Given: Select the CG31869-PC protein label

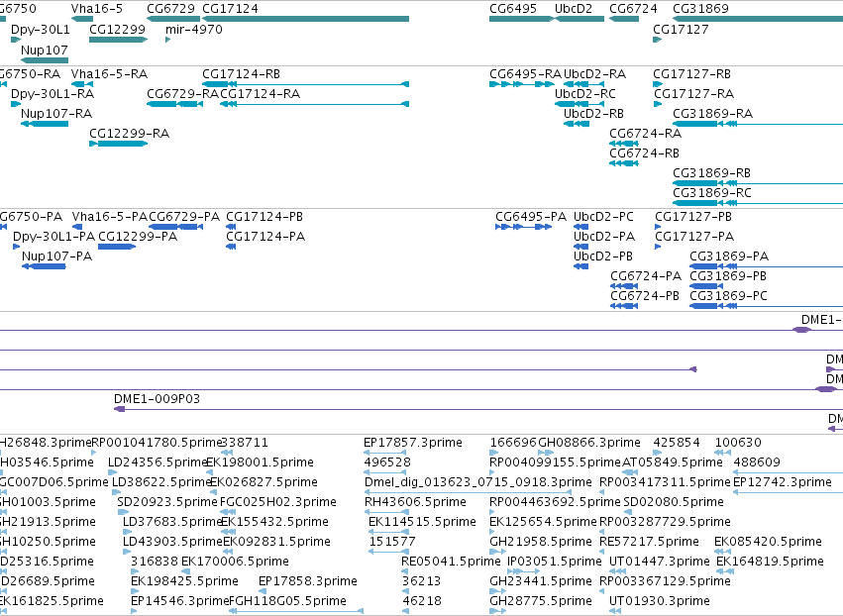Looking at the screenshot, I should [x=728, y=296].
